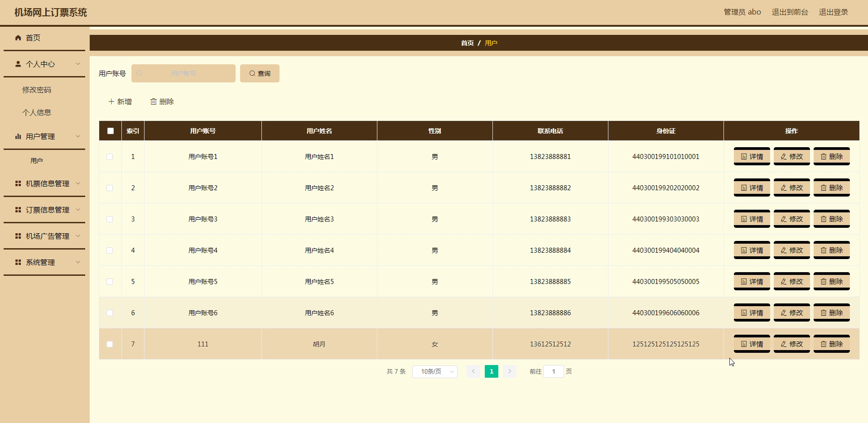Click 退出登录 in the header

point(833,12)
